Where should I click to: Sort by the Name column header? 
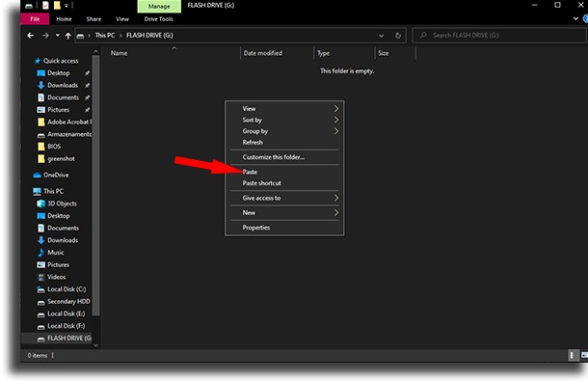119,53
